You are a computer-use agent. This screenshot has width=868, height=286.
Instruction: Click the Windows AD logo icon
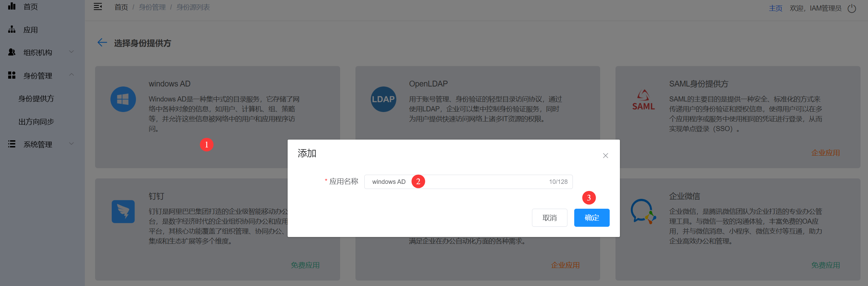(123, 99)
